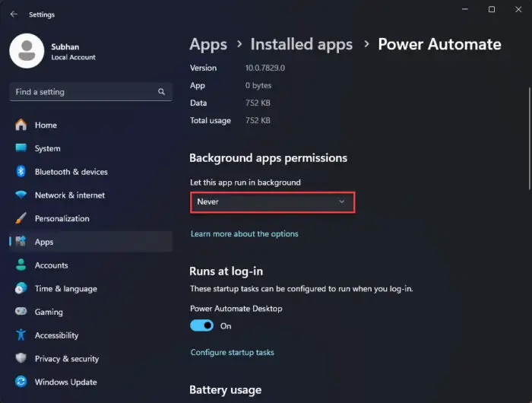Open Network & internet settings
The width and height of the screenshot is (532, 403).
pyautogui.click(x=90, y=195)
